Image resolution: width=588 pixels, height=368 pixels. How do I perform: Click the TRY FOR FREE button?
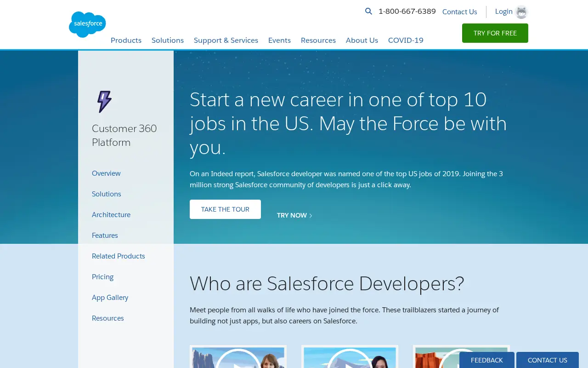495,33
